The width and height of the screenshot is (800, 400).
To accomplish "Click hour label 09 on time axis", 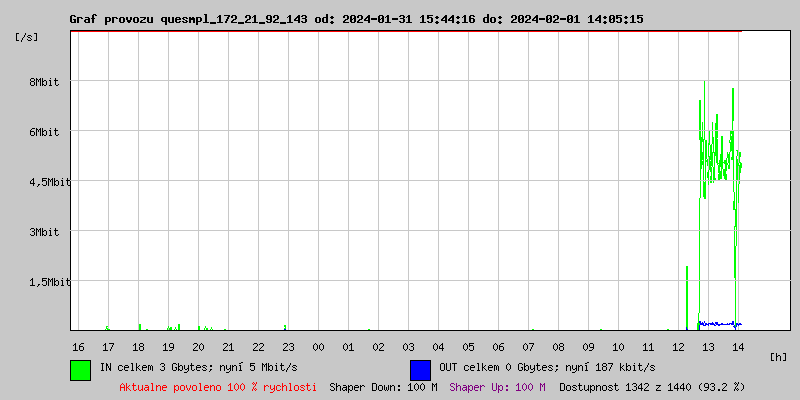I will pyautogui.click(x=589, y=347).
